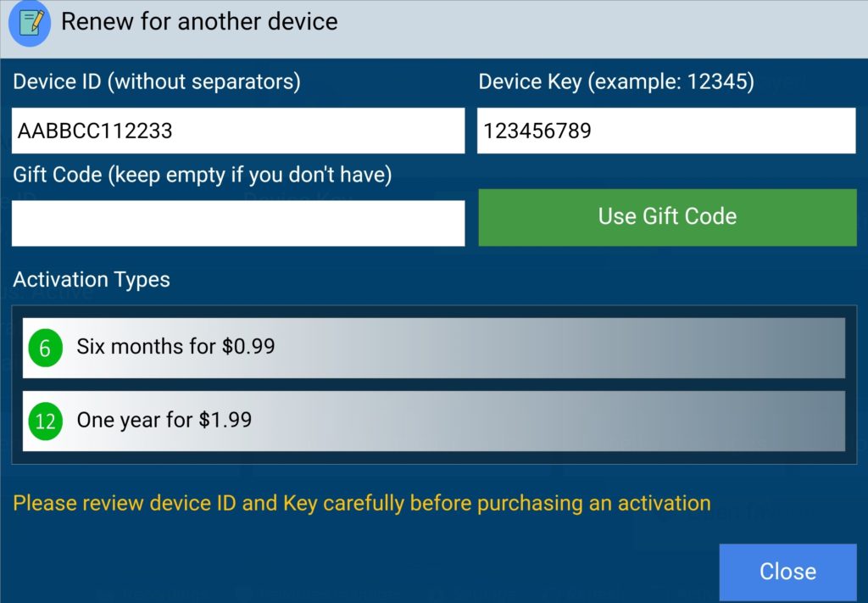Select One year for $1.99 option
868x603 pixels.
(x=434, y=421)
